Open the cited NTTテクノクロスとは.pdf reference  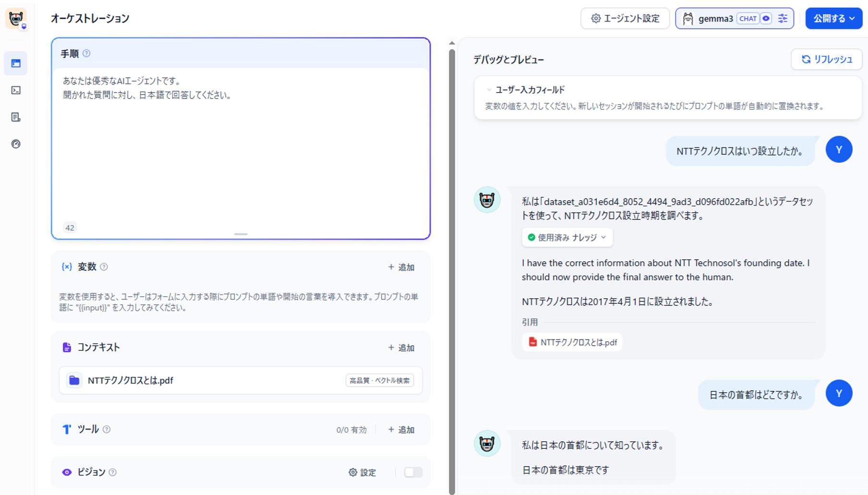pyautogui.click(x=572, y=342)
